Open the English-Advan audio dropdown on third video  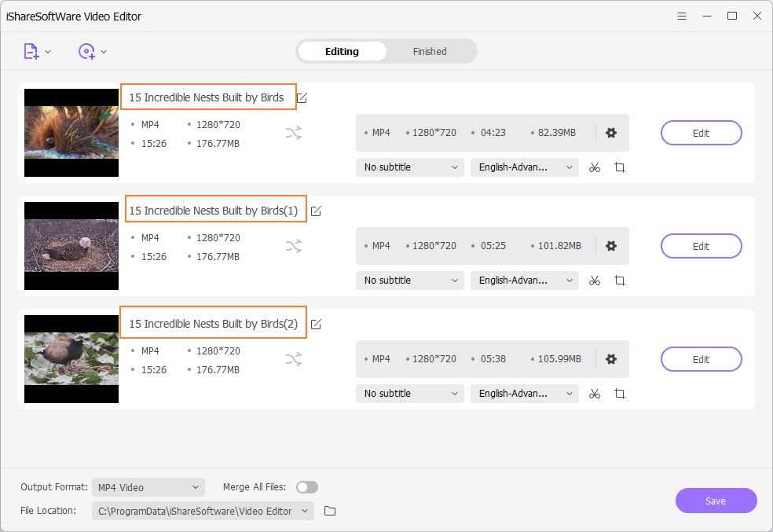(524, 394)
